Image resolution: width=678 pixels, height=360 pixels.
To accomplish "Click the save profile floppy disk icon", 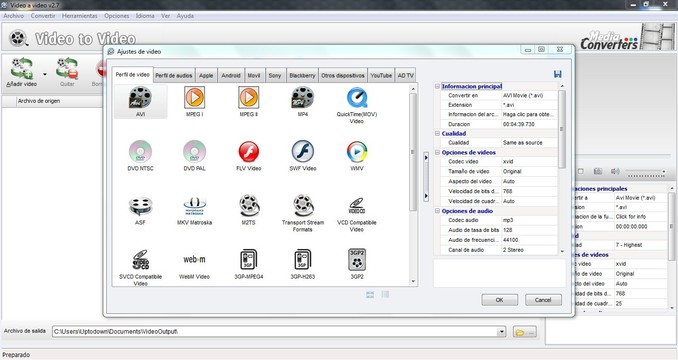I will pyautogui.click(x=558, y=74).
